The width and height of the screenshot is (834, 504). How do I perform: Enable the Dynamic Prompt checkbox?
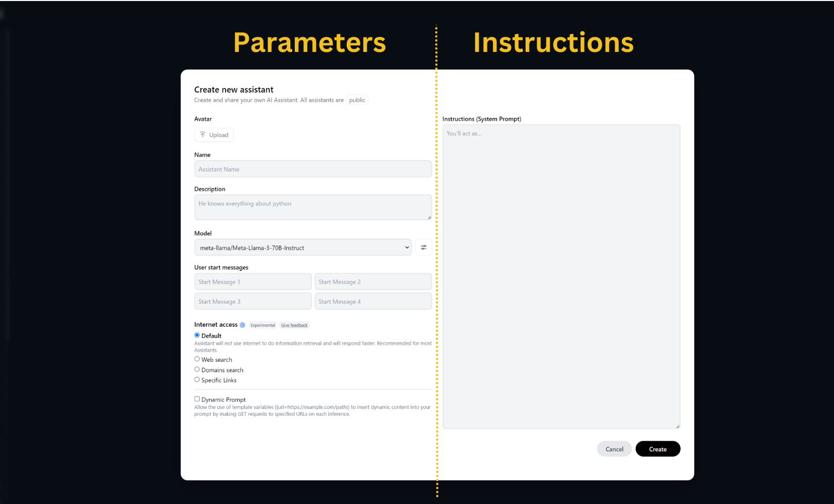coord(197,399)
